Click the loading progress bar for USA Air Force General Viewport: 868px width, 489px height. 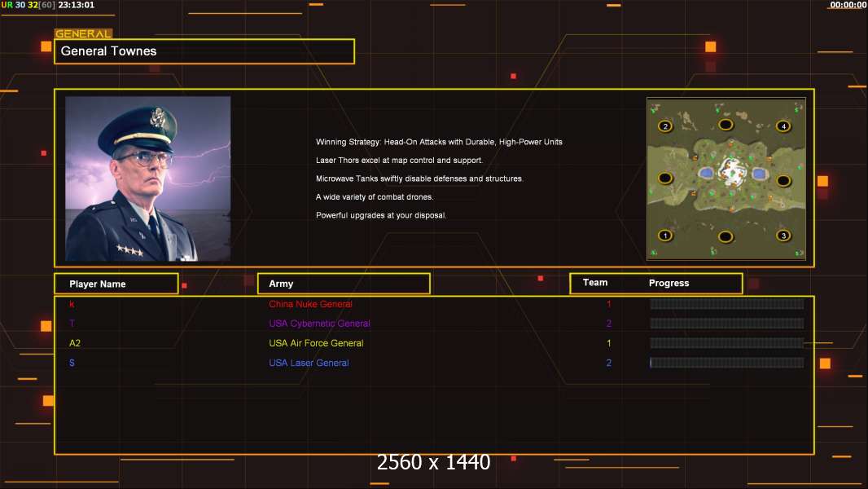[x=727, y=343]
